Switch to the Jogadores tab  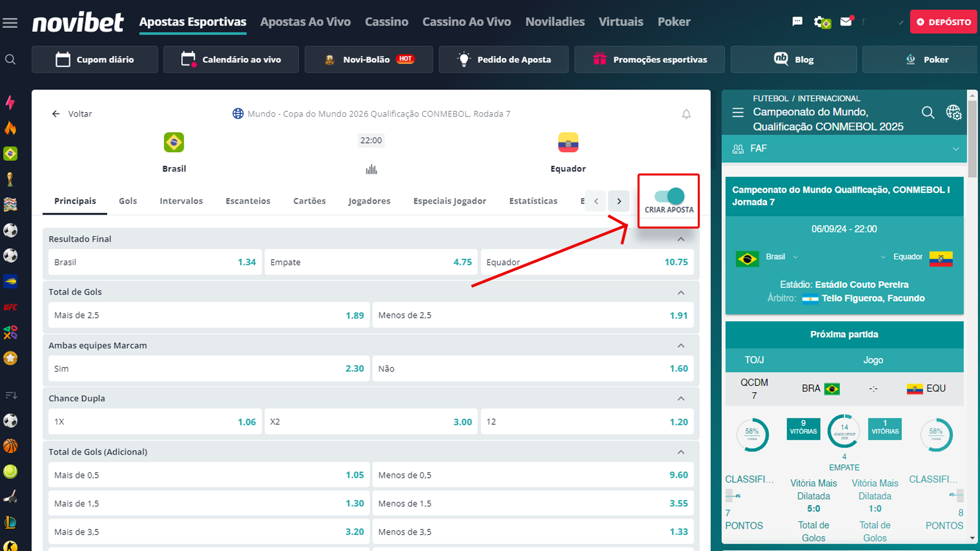(x=369, y=201)
